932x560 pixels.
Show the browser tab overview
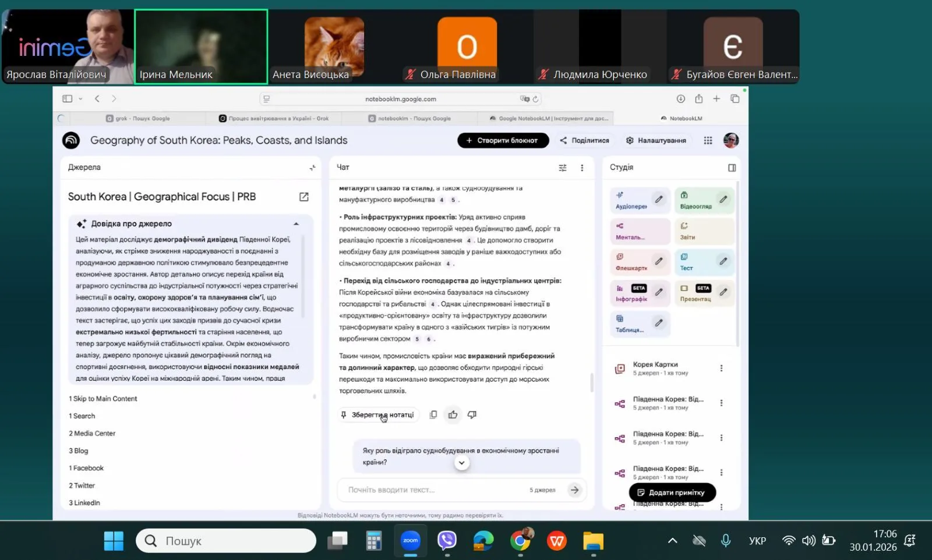[735, 99]
